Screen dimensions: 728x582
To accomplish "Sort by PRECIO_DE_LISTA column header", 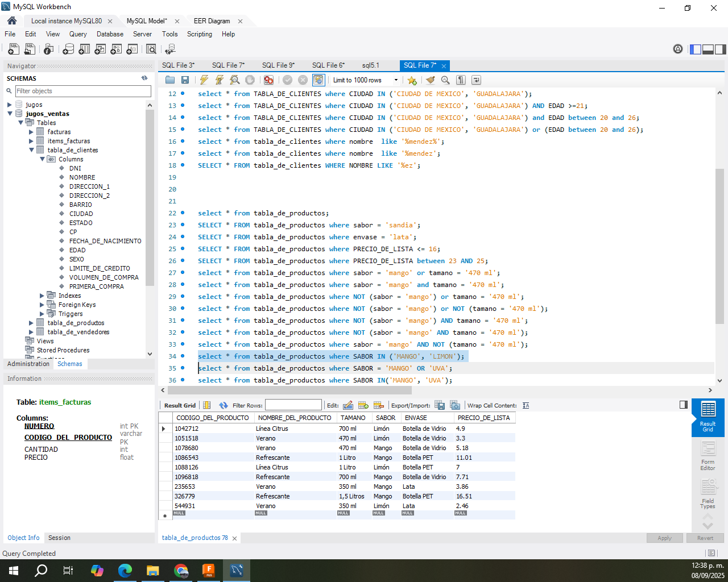I will 484,418.
